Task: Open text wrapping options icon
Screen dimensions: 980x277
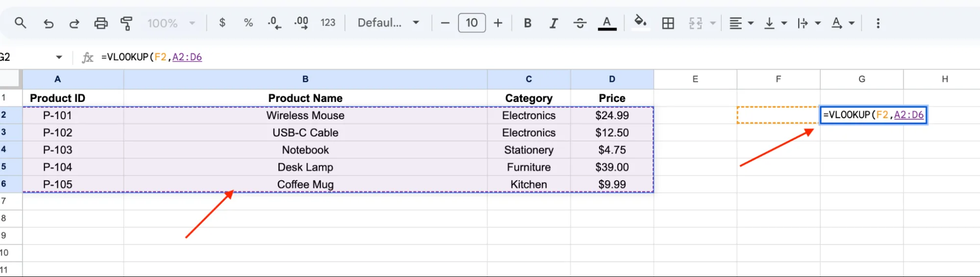Action: point(803,23)
